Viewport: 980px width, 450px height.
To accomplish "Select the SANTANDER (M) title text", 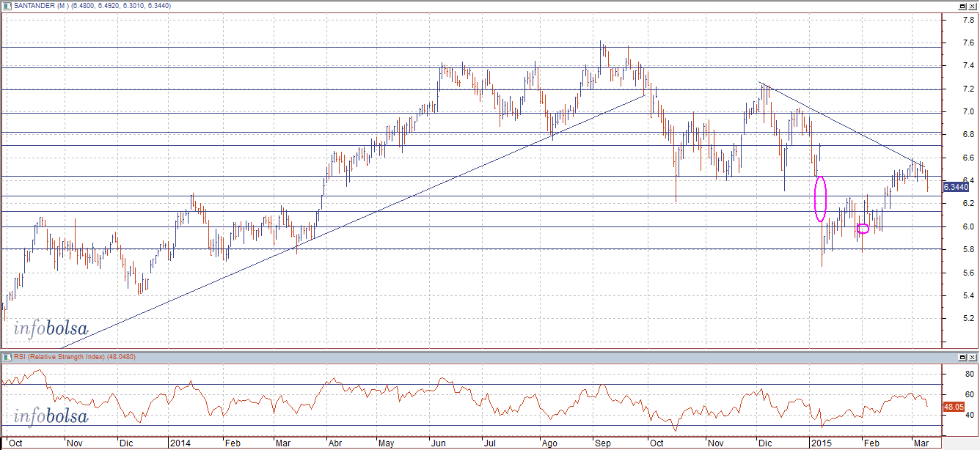I will 40,7.
